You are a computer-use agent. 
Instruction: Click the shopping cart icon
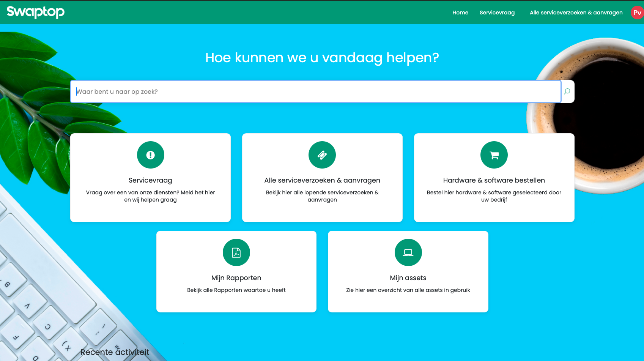coord(494,155)
